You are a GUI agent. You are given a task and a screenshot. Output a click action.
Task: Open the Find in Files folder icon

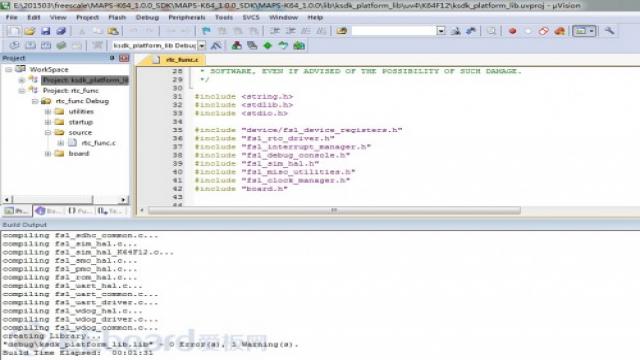[x=342, y=31]
